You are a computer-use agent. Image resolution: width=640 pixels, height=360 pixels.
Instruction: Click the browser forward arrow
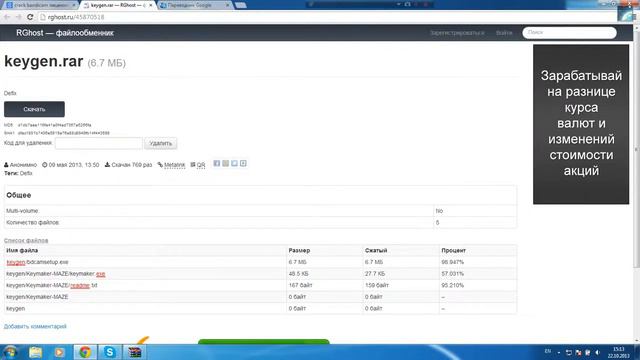point(18,17)
